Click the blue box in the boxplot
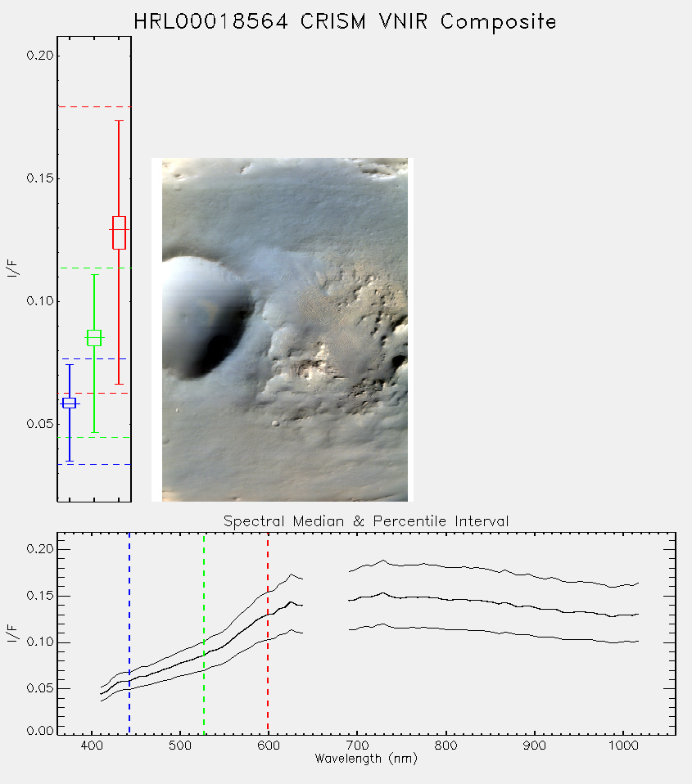 pos(70,403)
